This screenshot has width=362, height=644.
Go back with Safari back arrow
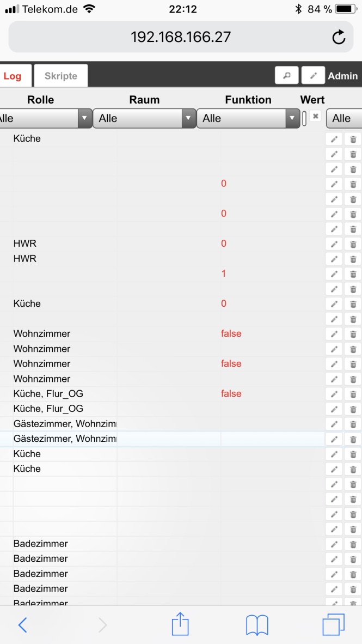tap(22, 625)
